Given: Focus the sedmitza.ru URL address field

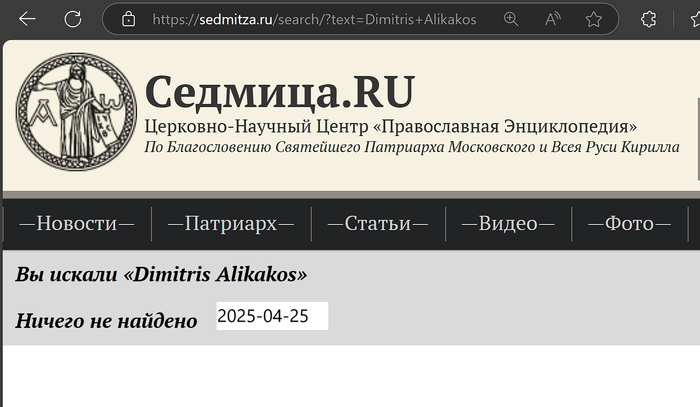Looking at the screenshot, I should point(314,19).
